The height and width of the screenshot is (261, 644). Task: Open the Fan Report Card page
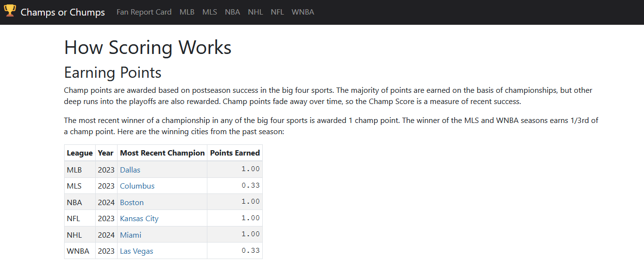coord(144,12)
